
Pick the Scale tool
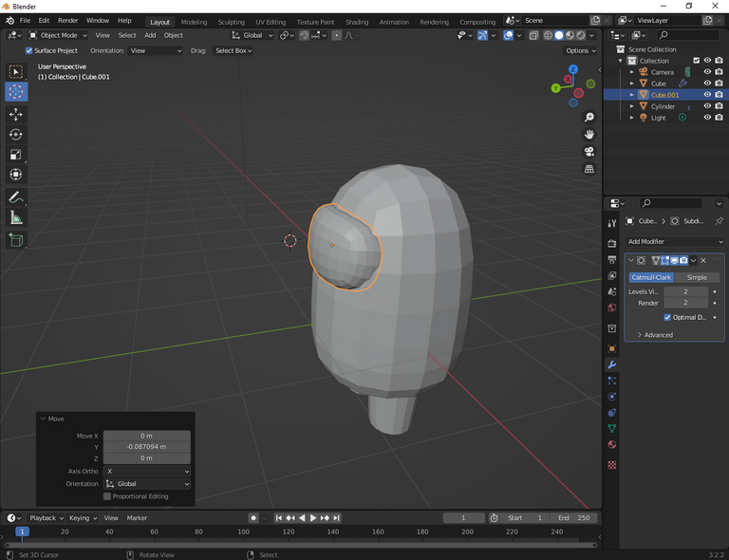pos(16,155)
